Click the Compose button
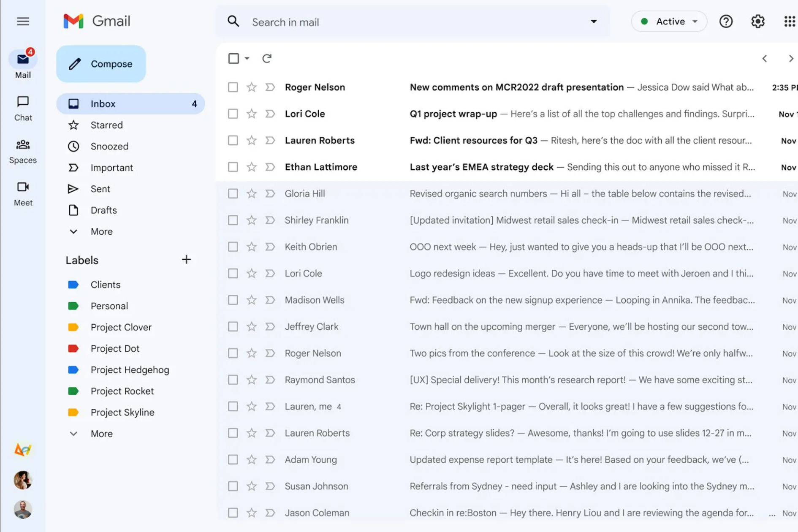Viewport: 798px width, 532px height. [x=101, y=64]
